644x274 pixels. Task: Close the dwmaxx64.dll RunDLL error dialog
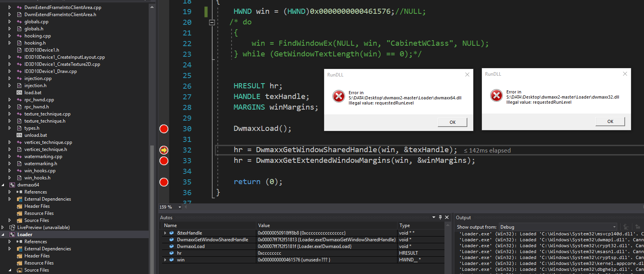point(467,75)
